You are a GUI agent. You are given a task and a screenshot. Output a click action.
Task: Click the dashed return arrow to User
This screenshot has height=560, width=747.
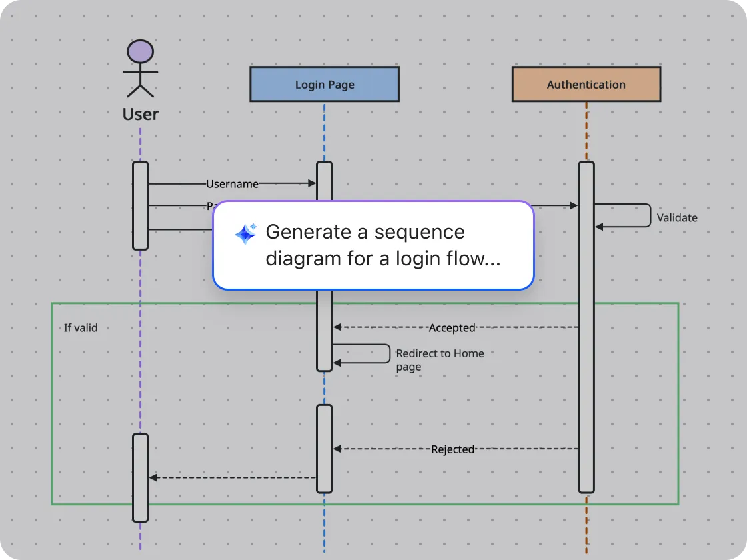pyautogui.click(x=233, y=477)
